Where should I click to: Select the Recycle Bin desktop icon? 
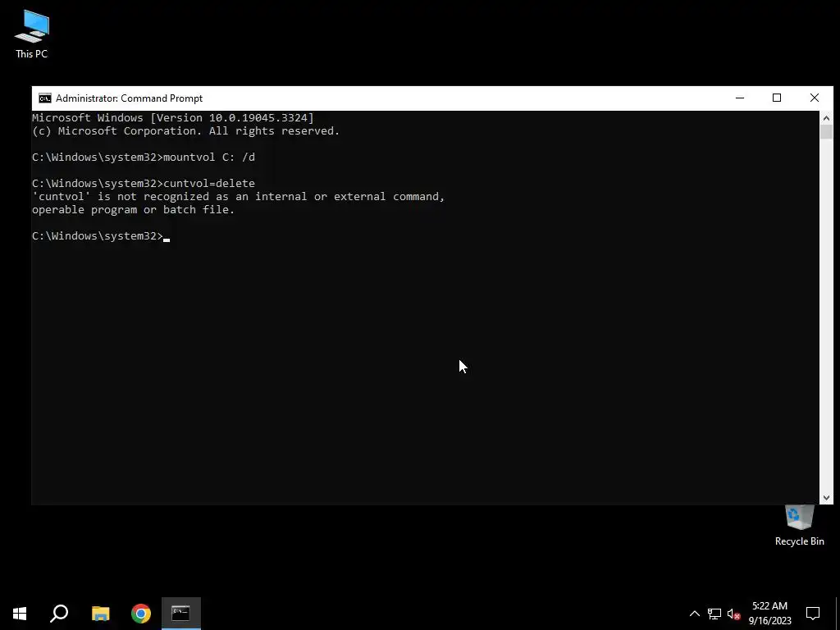click(x=799, y=526)
